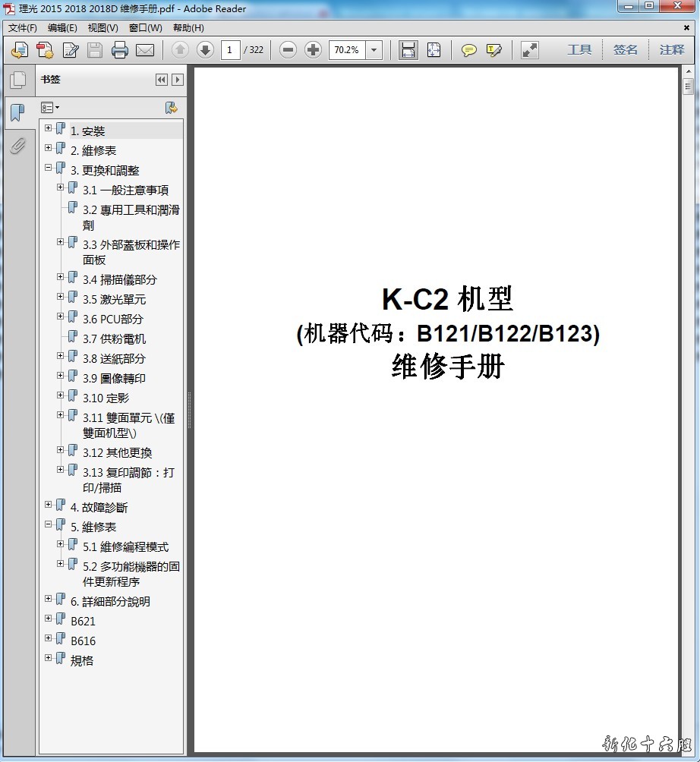The height and width of the screenshot is (762, 700).
Task: Open the 工具 pane
Action: coord(579,50)
